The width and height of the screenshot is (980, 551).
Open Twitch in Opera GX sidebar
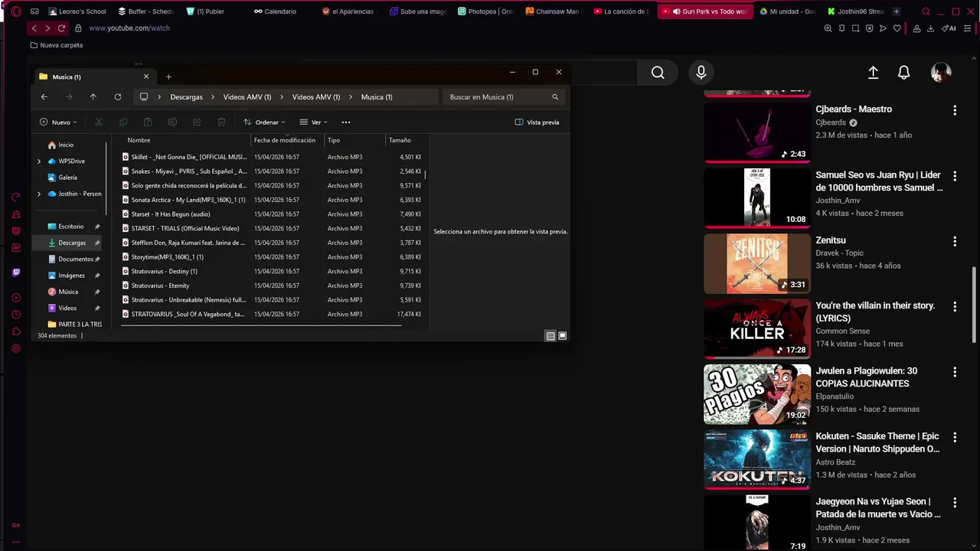pos(16,272)
